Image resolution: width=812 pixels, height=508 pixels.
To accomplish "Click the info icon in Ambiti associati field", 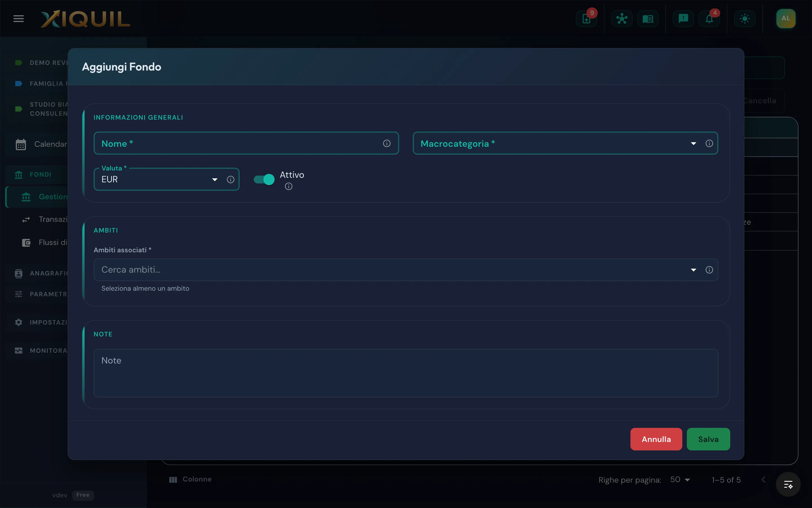I will pyautogui.click(x=709, y=270).
